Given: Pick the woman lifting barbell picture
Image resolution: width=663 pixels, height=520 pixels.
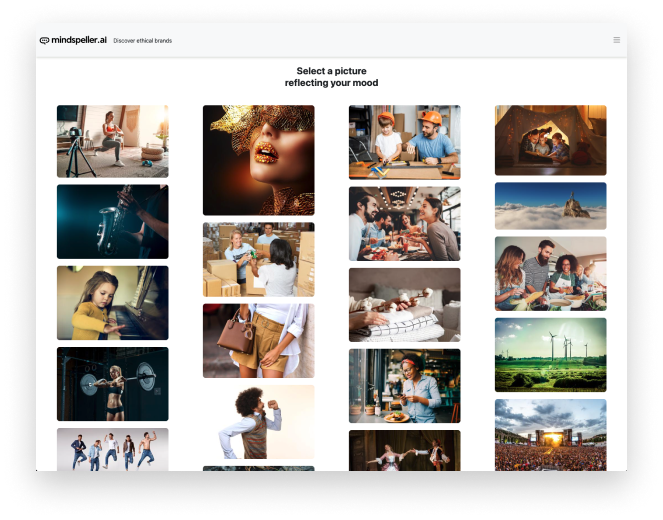Looking at the screenshot, I should (x=112, y=383).
